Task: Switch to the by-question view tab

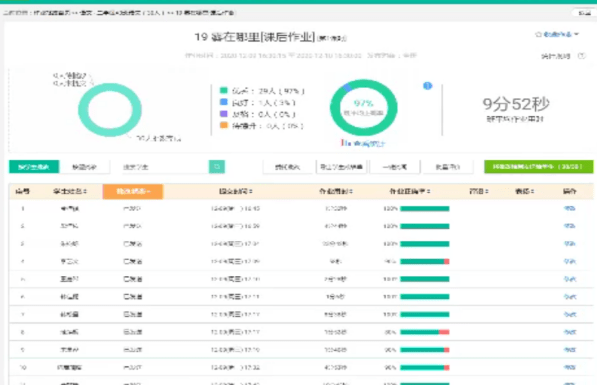Action: pos(85,167)
